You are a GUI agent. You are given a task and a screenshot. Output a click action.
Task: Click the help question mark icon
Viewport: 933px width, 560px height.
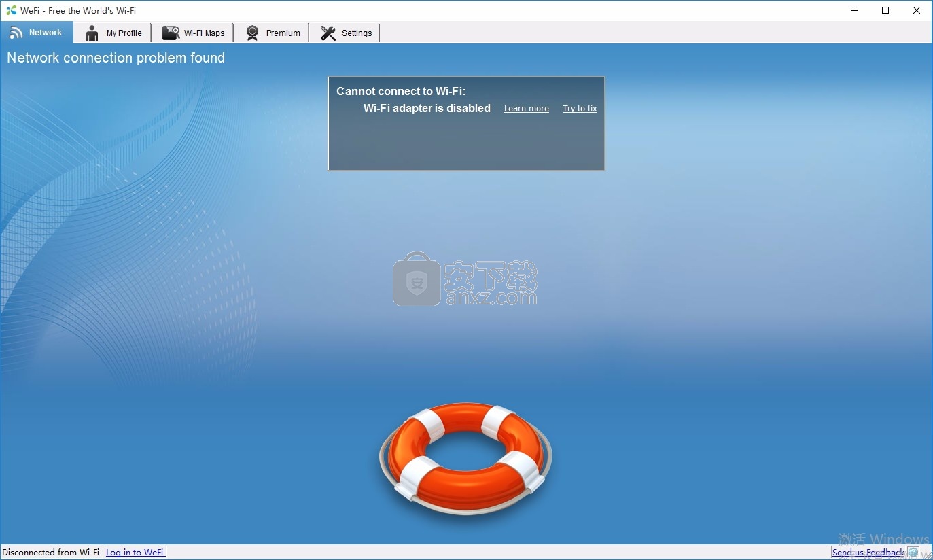point(913,553)
